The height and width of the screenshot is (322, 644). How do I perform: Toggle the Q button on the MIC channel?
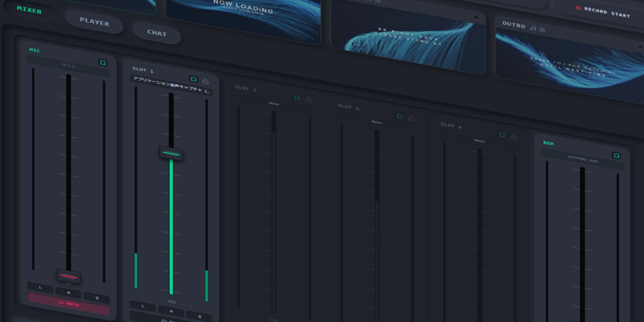click(97, 298)
